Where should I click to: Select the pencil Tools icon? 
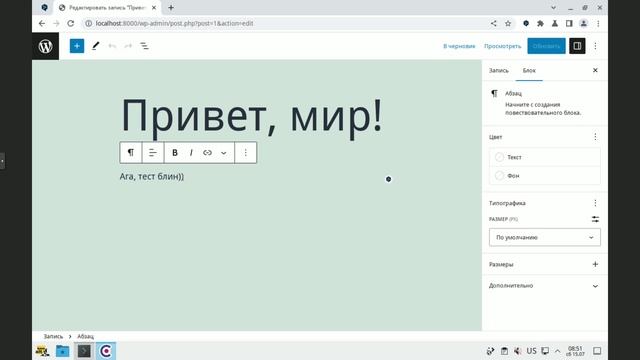click(96, 46)
